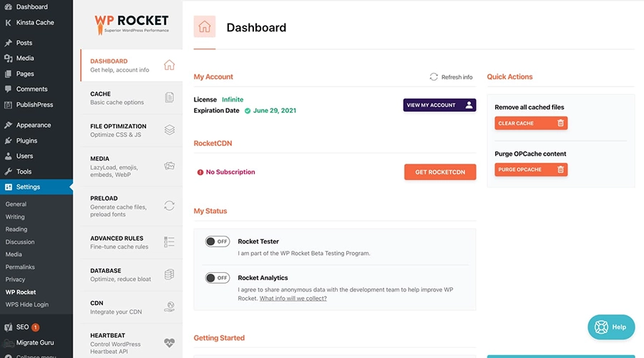Click the Heartbeat heart icon
Screen dimensions: 644x358
tap(170, 343)
